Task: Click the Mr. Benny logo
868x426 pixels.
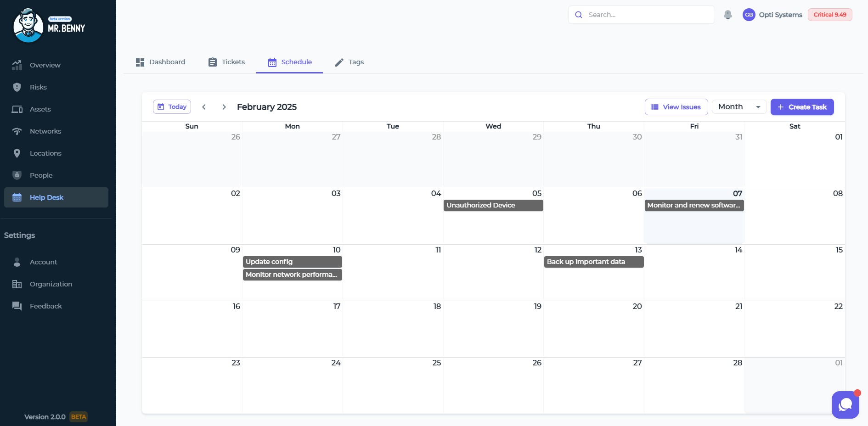Action: coord(49,26)
